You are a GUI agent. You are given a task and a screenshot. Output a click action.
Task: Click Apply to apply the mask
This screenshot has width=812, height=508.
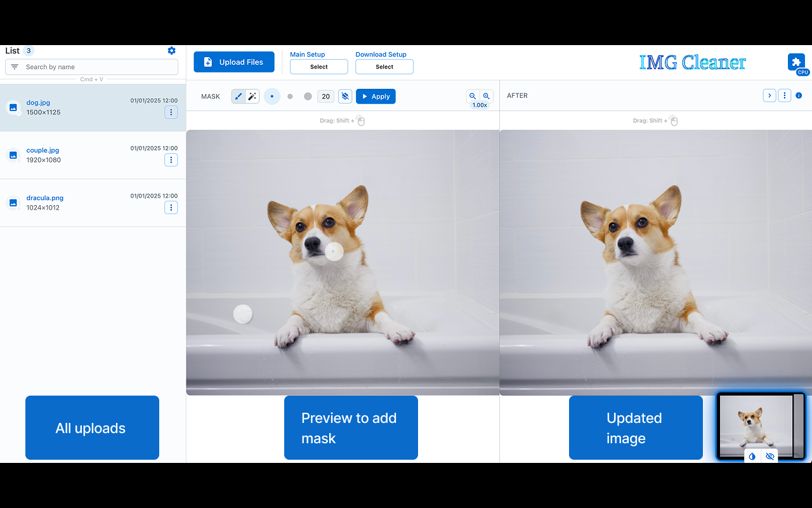376,96
